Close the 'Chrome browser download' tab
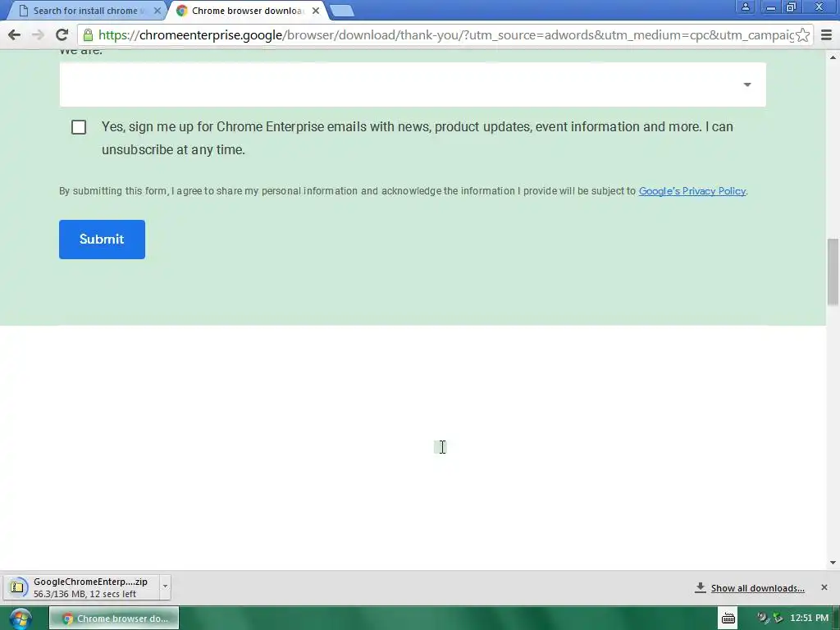 (316, 11)
